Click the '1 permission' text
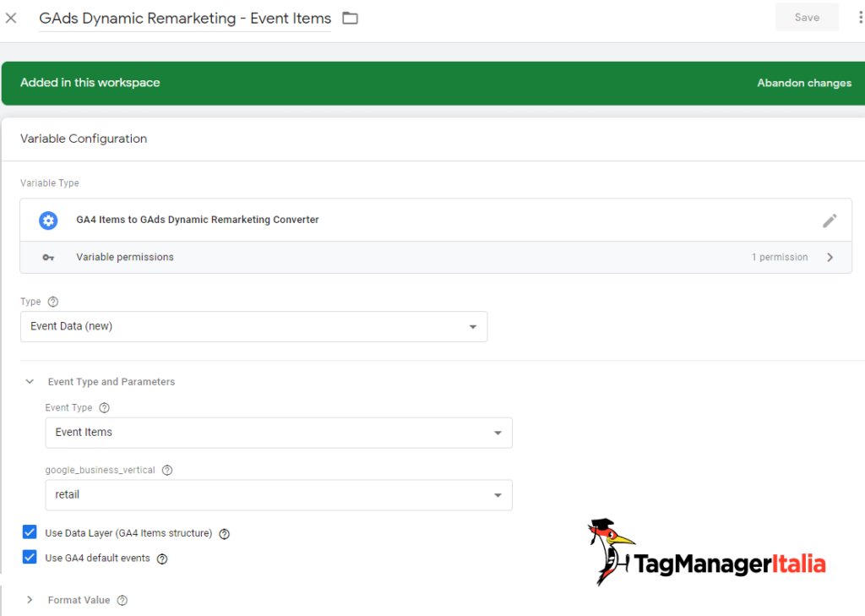Viewport: 865px width, 616px height. 780,257
